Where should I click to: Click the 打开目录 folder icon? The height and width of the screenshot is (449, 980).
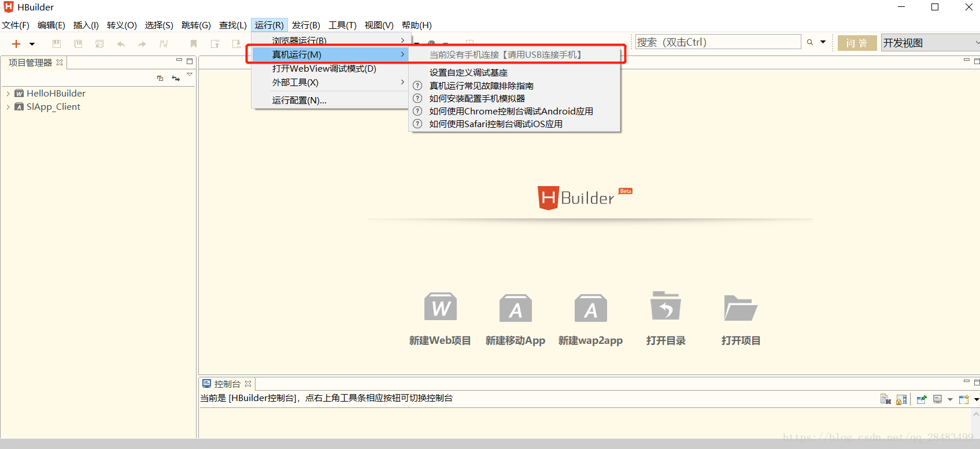666,306
